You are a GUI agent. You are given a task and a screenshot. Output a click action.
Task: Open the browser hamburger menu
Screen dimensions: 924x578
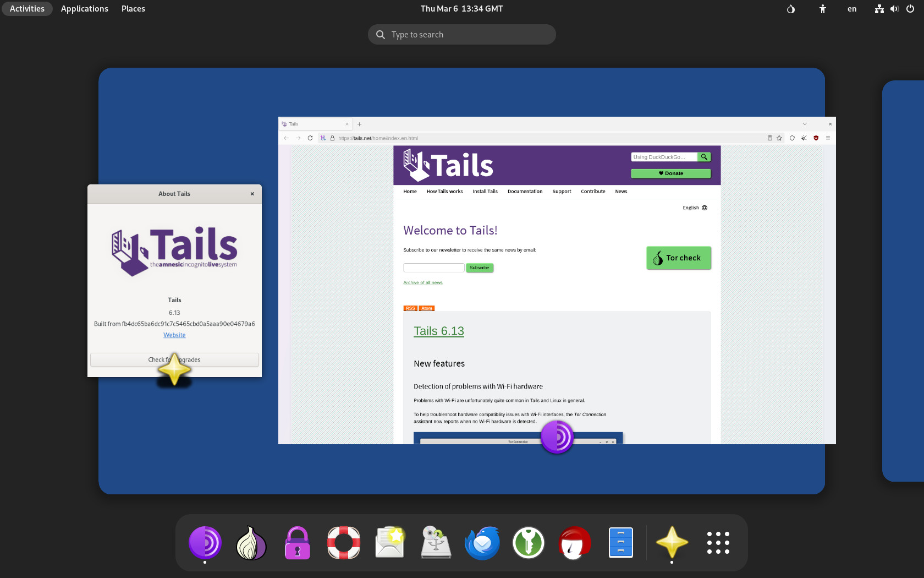click(x=828, y=138)
